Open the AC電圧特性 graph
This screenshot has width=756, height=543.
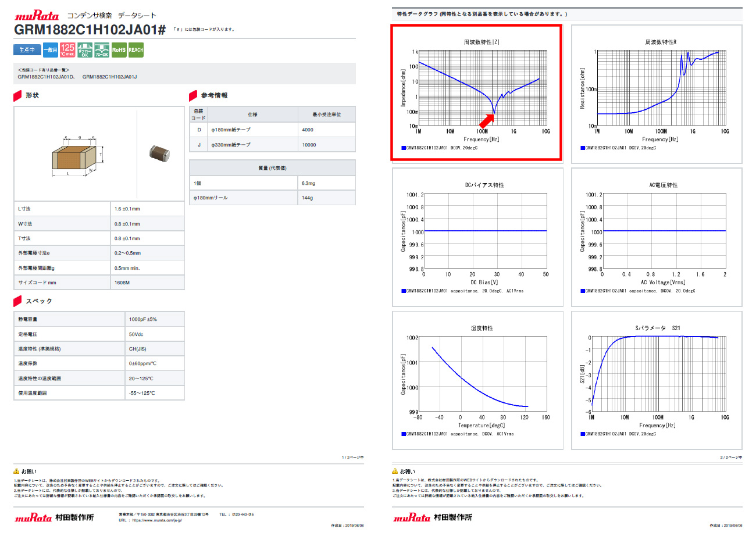[x=657, y=237]
